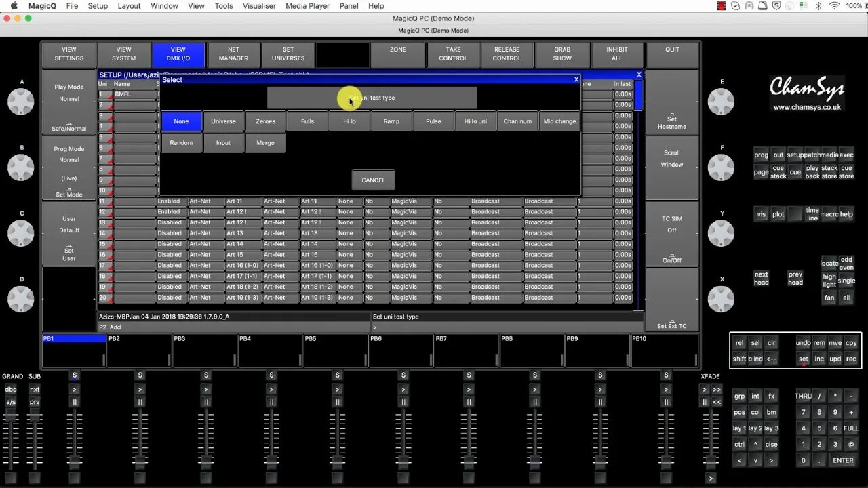Click the INHIBIT ALL soft button
868x488 pixels.
click(x=617, y=54)
